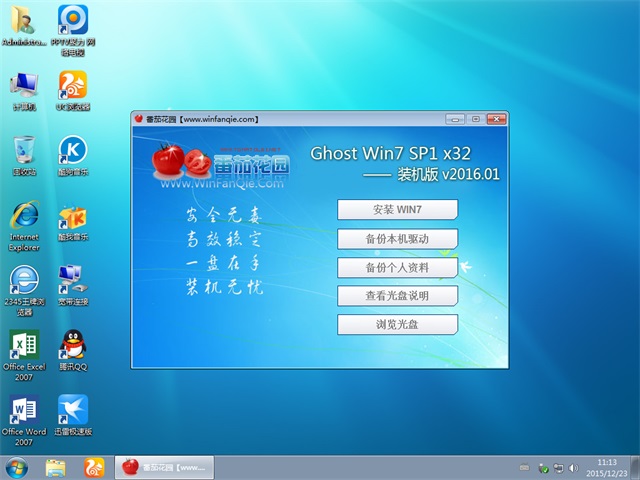Click the Windows Start button

pos(17,467)
